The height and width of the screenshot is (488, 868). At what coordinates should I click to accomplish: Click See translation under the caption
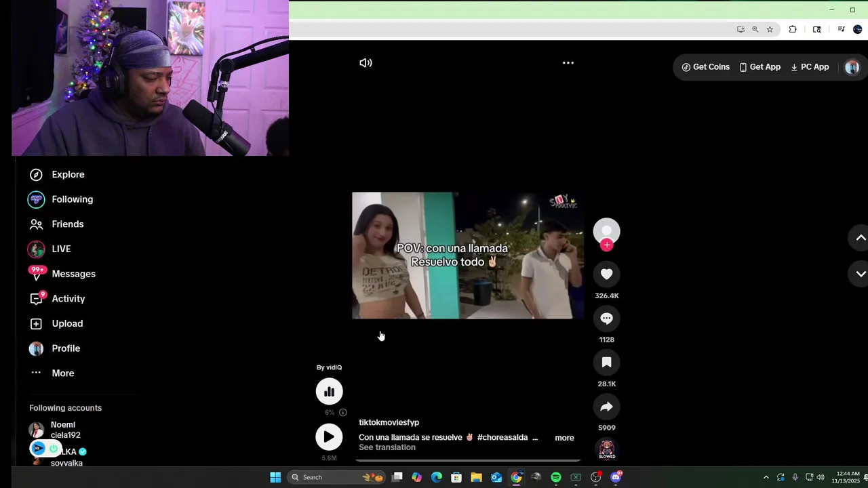point(387,447)
